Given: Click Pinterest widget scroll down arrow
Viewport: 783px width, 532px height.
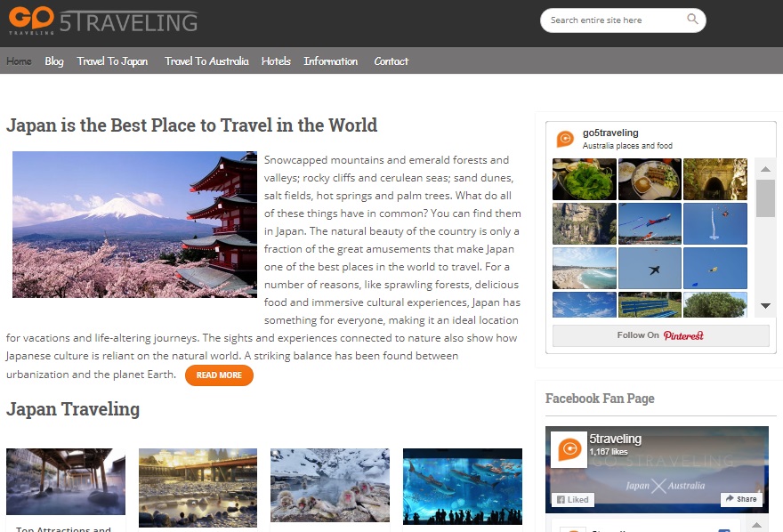Looking at the screenshot, I should 765,305.
